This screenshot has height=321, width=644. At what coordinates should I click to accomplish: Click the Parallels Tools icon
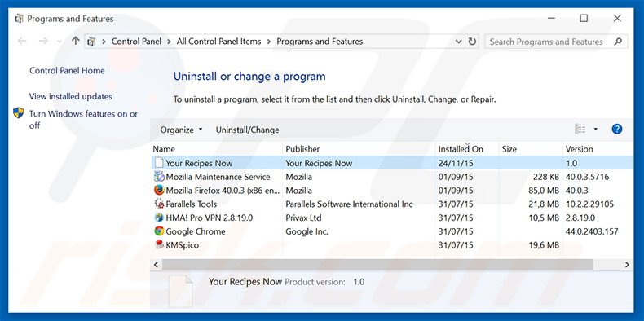(159, 204)
